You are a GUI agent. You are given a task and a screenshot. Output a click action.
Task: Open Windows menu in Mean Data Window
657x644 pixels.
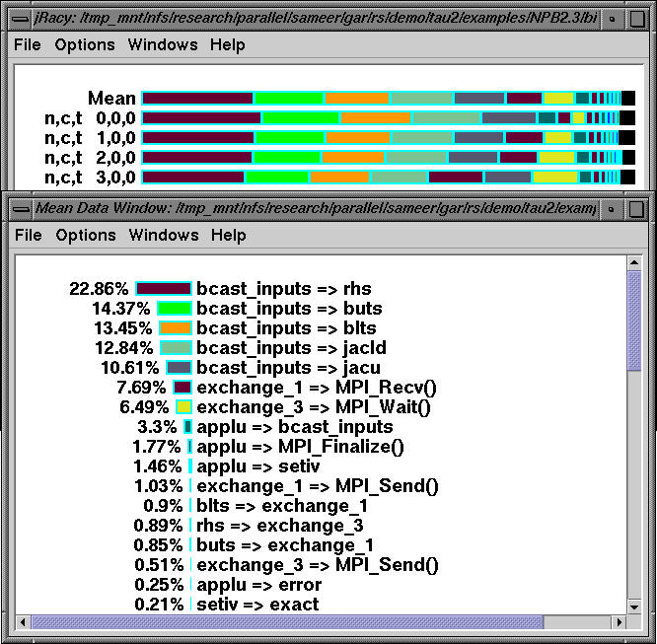[164, 235]
